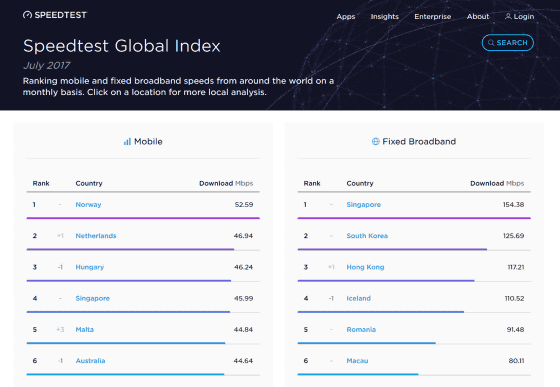Click the 45.99 Mobile speed value
The height and width of the screenshot is (387, 560).
[x=243, y=298]
